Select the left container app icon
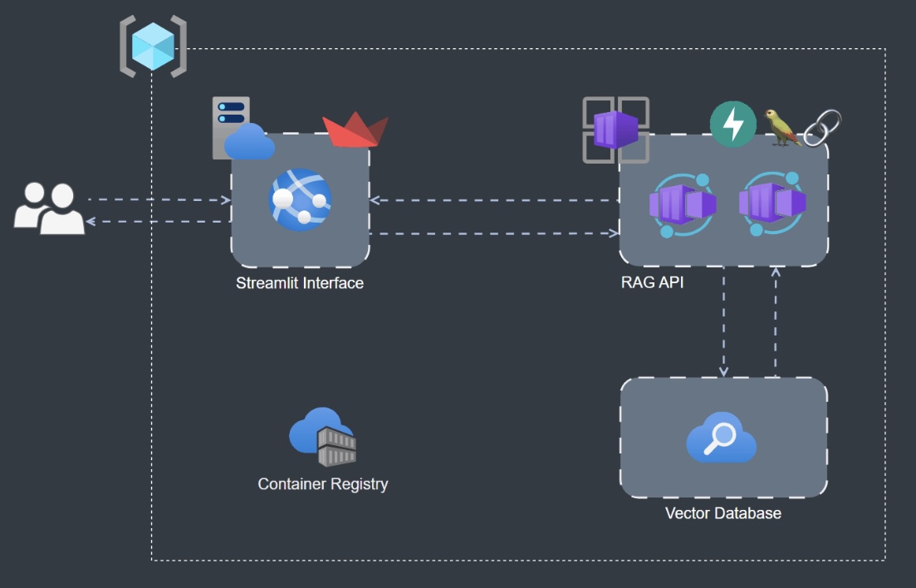 [682, 204]
